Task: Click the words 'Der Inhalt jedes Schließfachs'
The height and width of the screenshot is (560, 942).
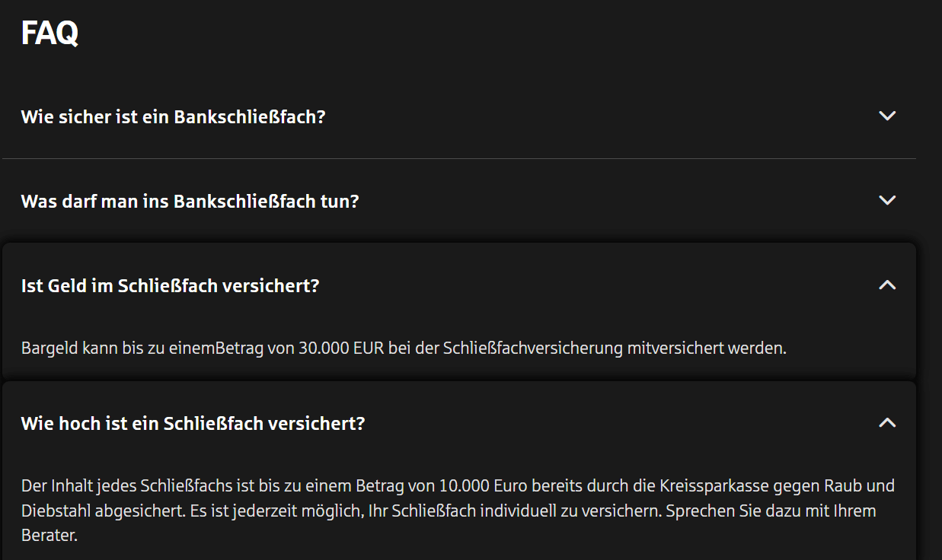Action: click(x=116, y=485)
